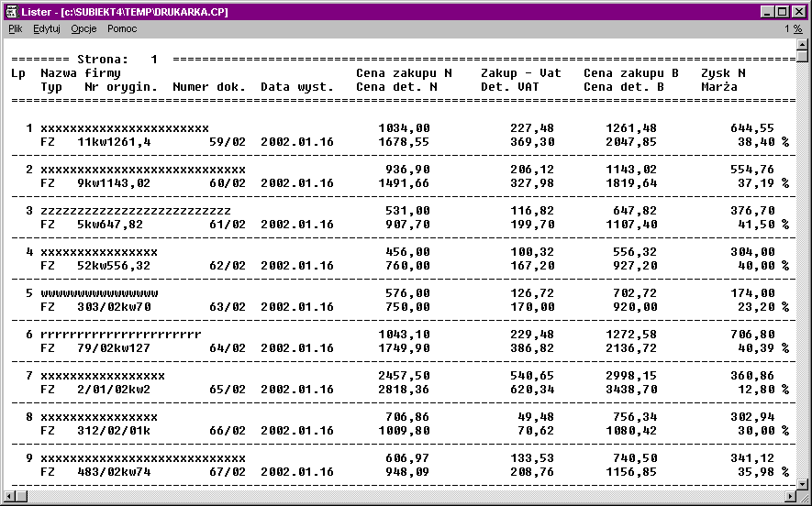
Task: Click the 'Cena det. N' column header
Action: [x=396, y=87]
